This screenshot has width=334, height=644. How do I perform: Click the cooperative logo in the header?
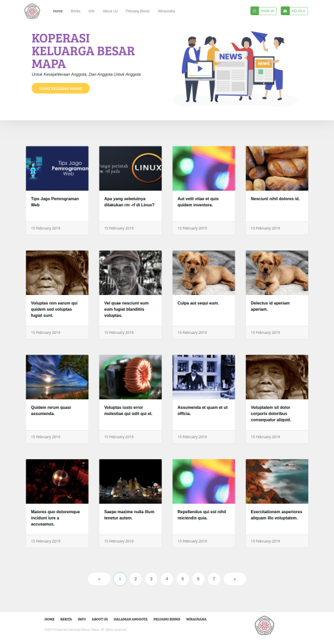point(32,11)
